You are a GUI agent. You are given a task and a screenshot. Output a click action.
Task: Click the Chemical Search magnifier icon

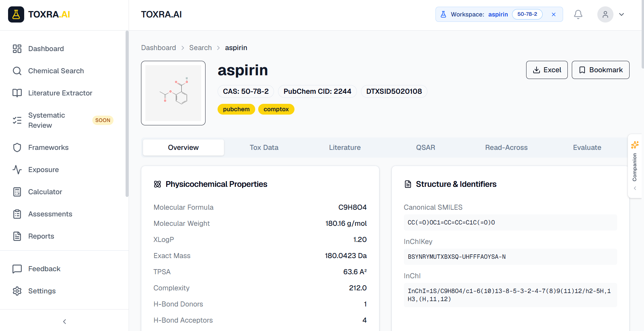pyautogui.click(x=17, y=71)
